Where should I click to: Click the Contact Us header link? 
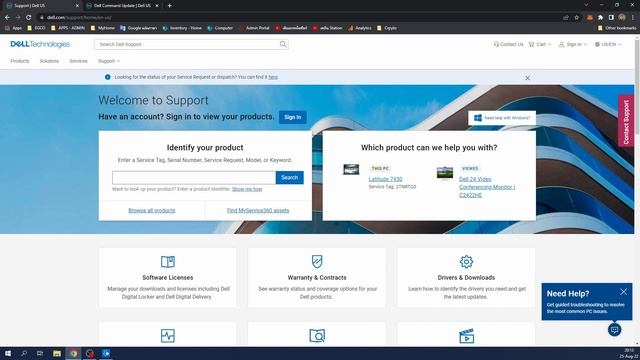(x=508, y=44)
